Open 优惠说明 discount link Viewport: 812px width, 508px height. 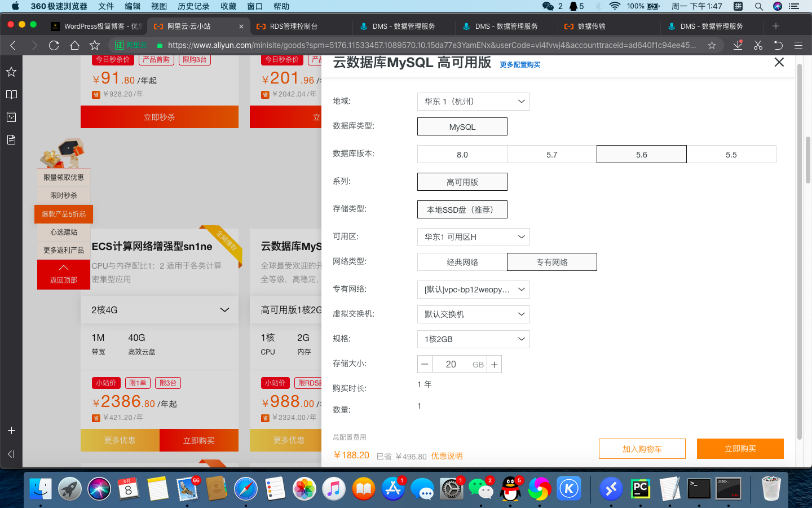point(447,456)
